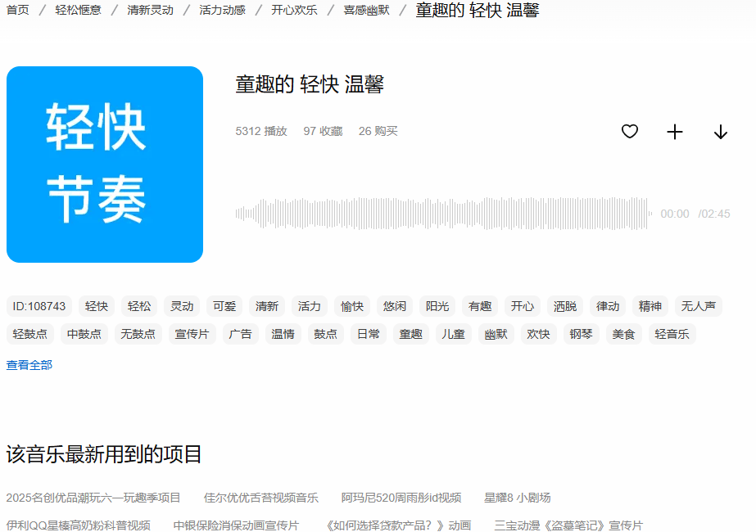Select the 钢琴 tag
This screenshot has height=532, width=756.
point(581,335)
